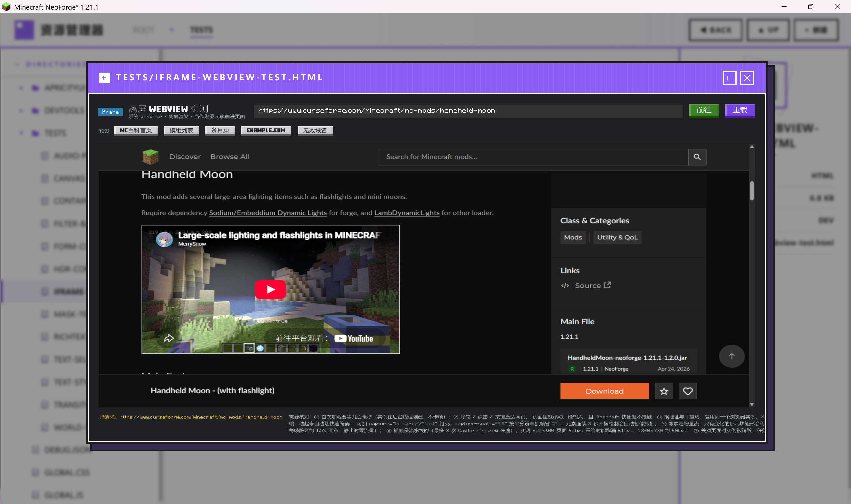The width and height of the screenshot is (851, 504).
Task: Play the YouTube video
Action: (270, 289)
